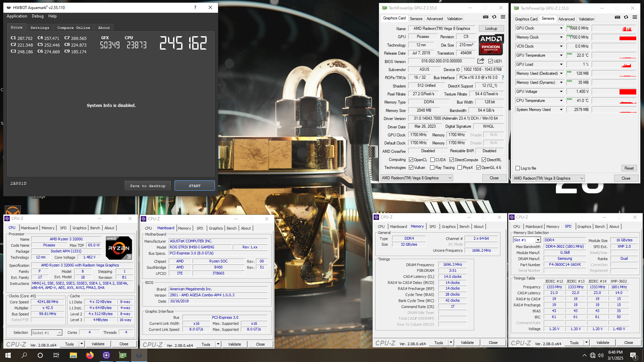Click the refresh icon in right GPU-Z Sensors window

pos(626,17)
